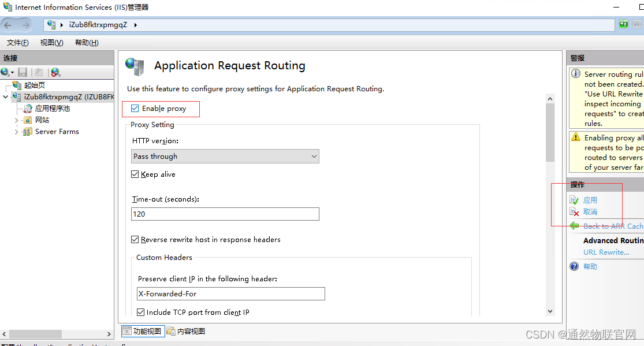
Task: Toggle the Enable proxy checkbox
Action: pyautogui.click(x=135, y=108)
